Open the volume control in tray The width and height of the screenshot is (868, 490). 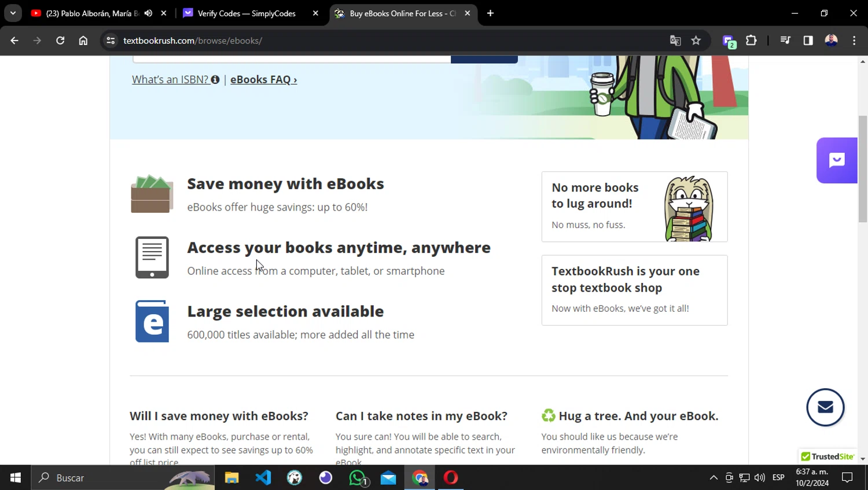760,478
